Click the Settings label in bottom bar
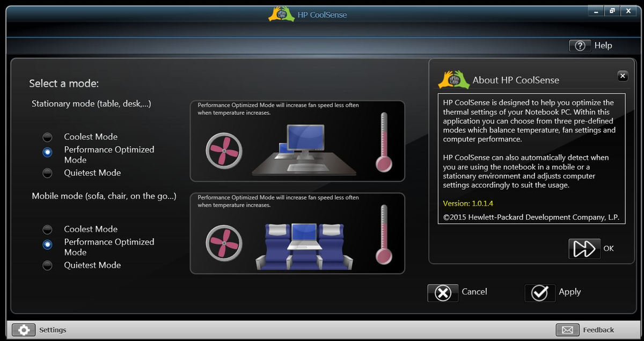This screenshot has width=644, height=341. click(x=53, y=330)
